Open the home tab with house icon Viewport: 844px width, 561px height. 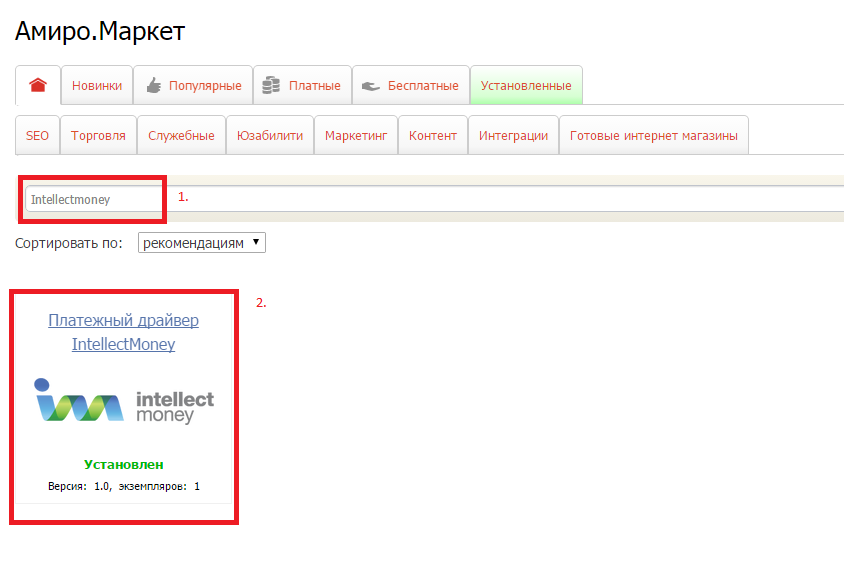coord(38,86)
